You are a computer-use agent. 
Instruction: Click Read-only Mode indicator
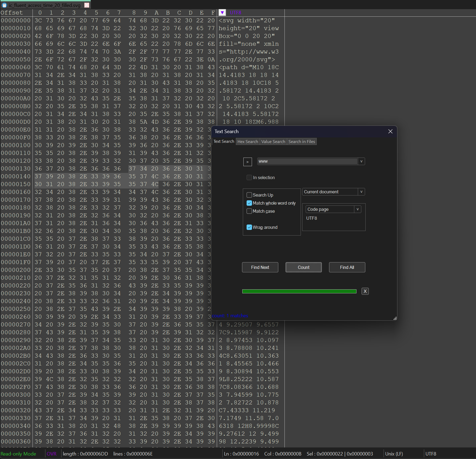coord(18,454)
